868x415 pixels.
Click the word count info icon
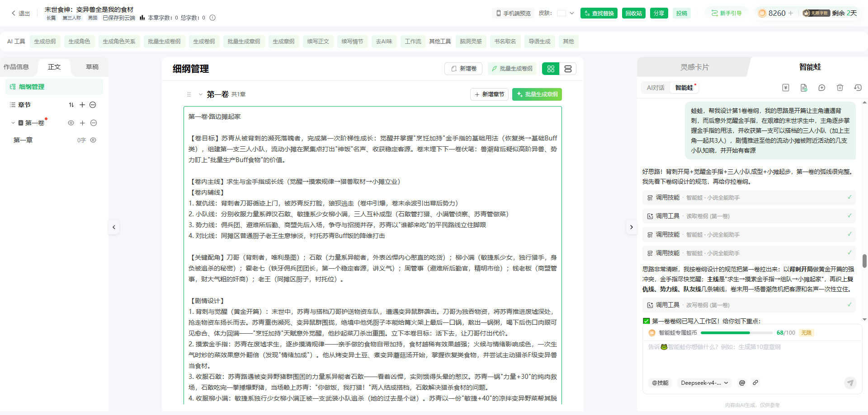point(212,18)
